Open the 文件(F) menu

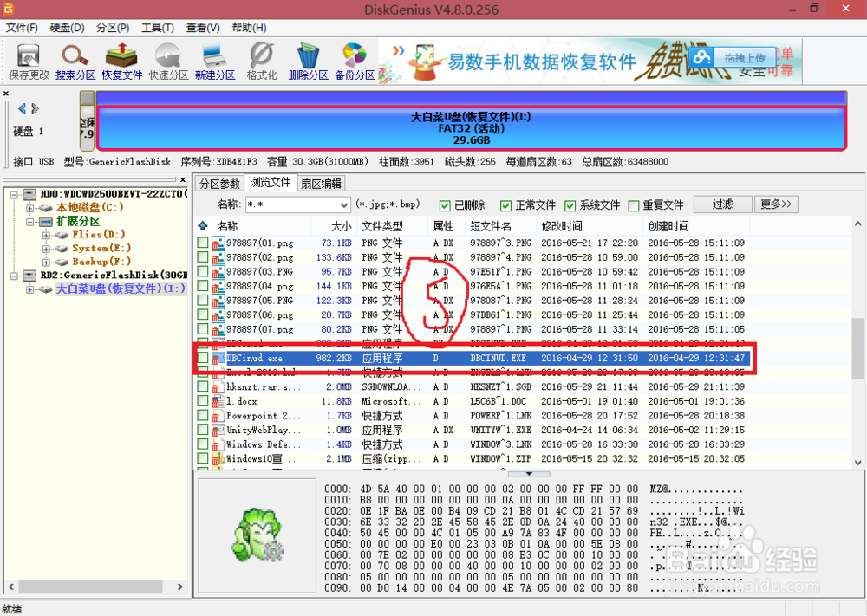22,28
